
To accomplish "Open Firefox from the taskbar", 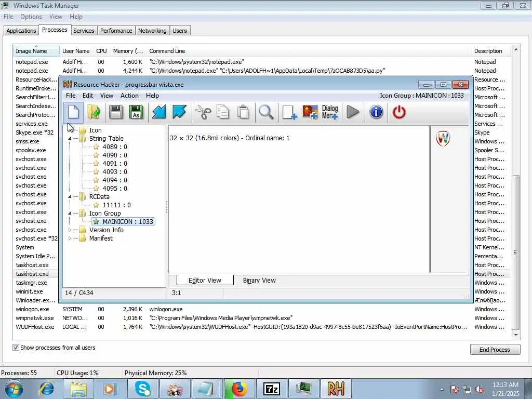I will 240,389.
